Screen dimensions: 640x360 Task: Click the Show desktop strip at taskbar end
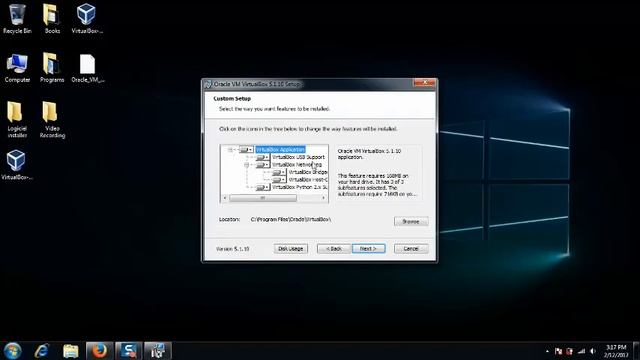click(636, 351)
